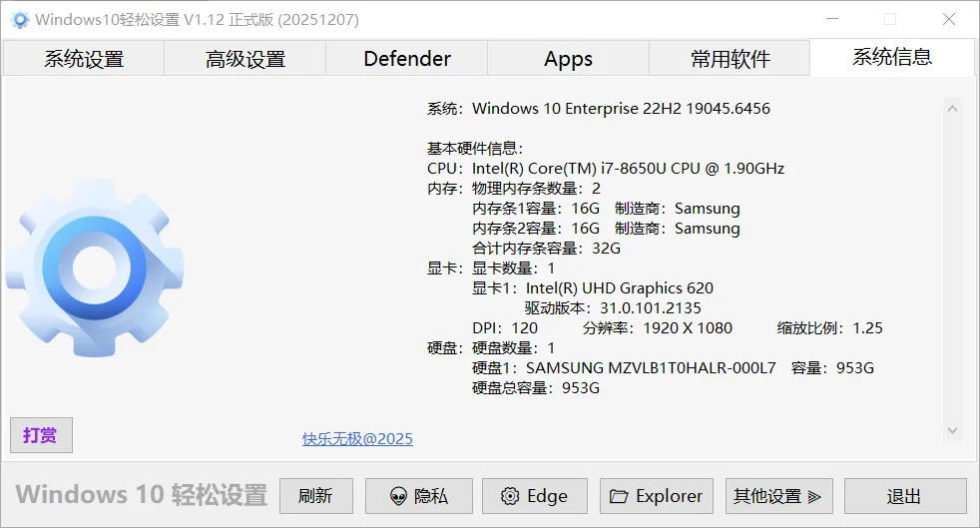Open the 快乐无极@2025 link
Screen dimensions: 980x528
357,438
